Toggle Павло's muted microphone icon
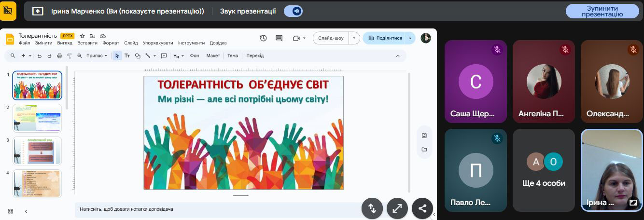This screenshot has width=644, height=220. point(496,138)
